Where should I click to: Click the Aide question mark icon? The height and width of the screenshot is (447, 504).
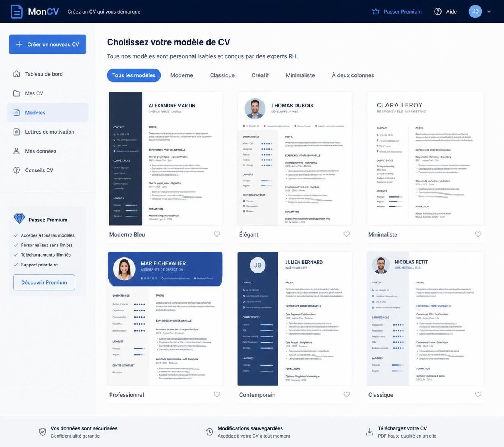pyautogui.click(x=438, y=11)
